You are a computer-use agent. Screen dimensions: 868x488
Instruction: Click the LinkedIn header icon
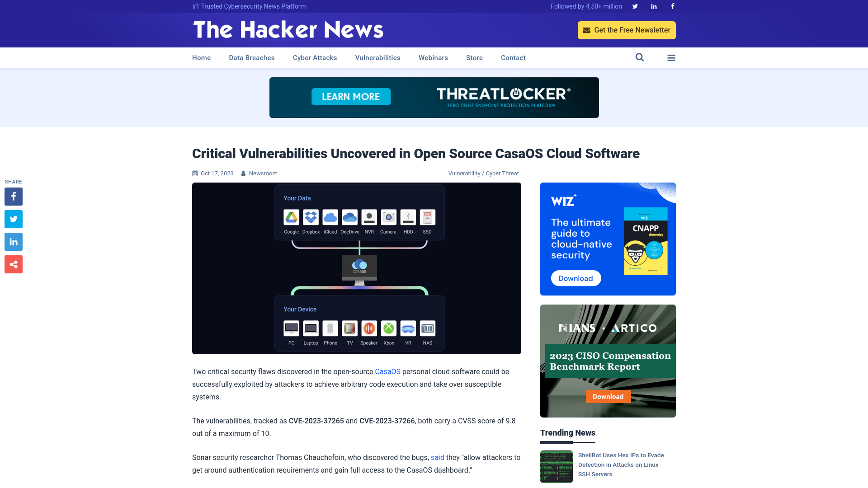(x=653, y=6)
